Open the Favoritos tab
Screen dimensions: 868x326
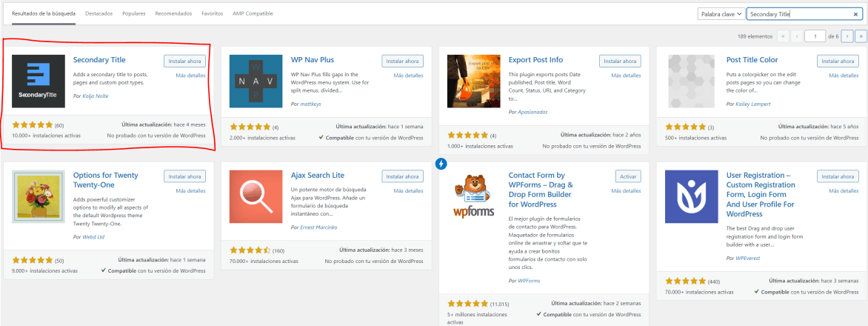click(213, 13)
